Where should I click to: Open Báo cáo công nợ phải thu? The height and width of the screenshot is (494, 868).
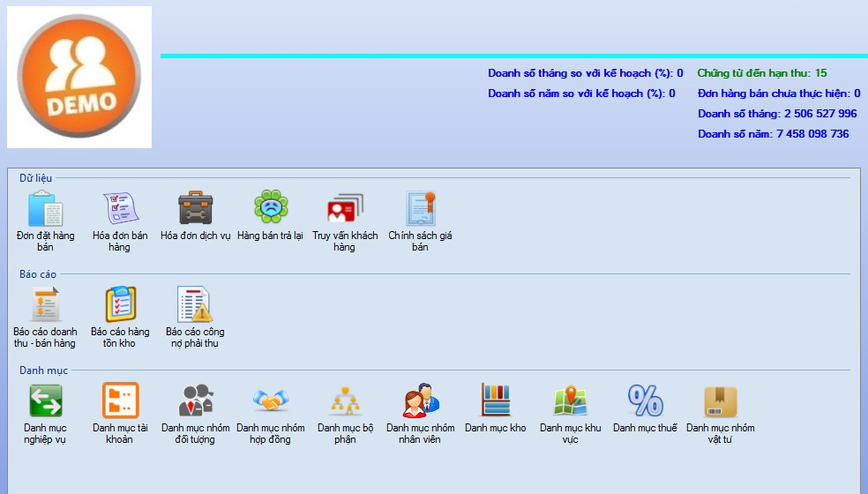click(x=197, y=304)
